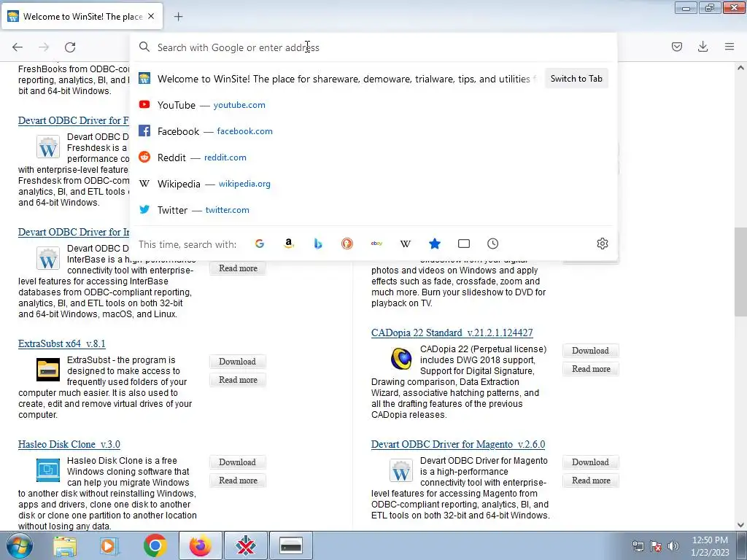Click the Hasleo Disk Clone icon thumbnail

coord(48,470)
